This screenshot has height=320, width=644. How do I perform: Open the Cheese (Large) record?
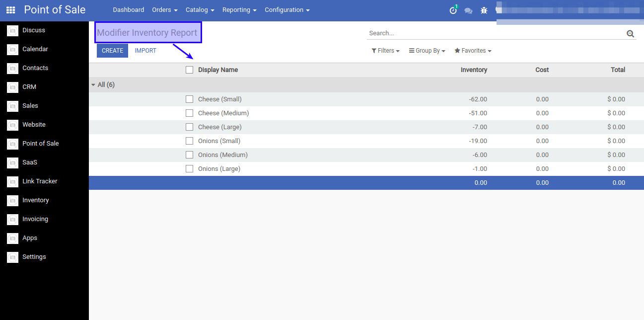coord(220,127)
